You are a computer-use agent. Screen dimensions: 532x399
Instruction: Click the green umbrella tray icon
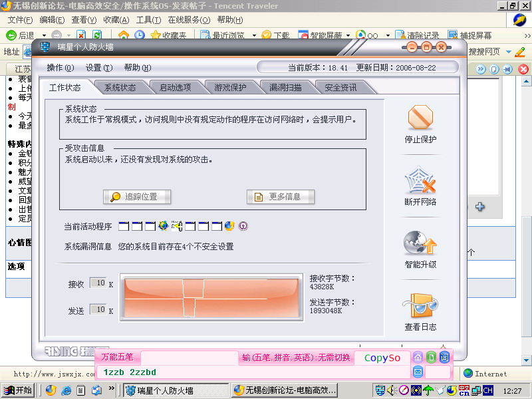click(428, 390)
